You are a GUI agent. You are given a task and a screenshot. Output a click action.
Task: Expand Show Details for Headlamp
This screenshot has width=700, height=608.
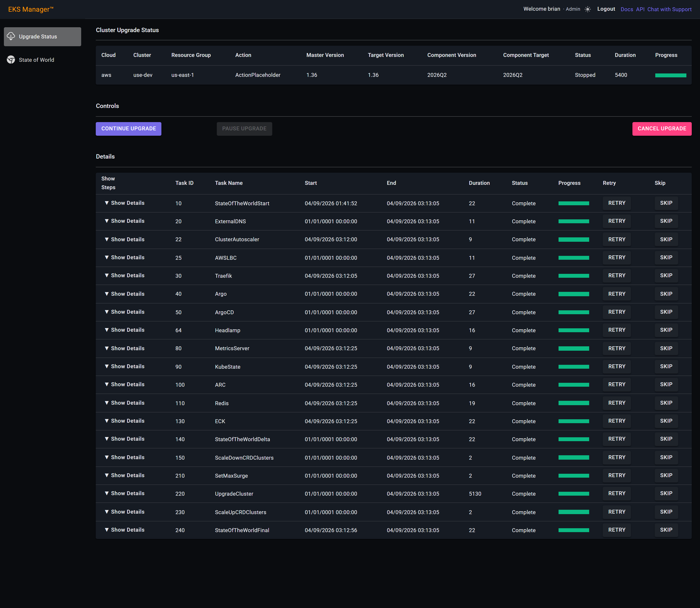(124, 330)
